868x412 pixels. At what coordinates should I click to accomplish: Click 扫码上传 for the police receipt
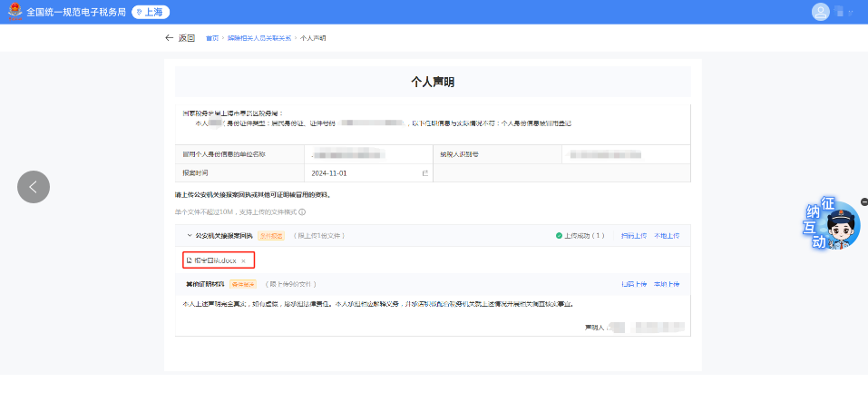point(633,236)
